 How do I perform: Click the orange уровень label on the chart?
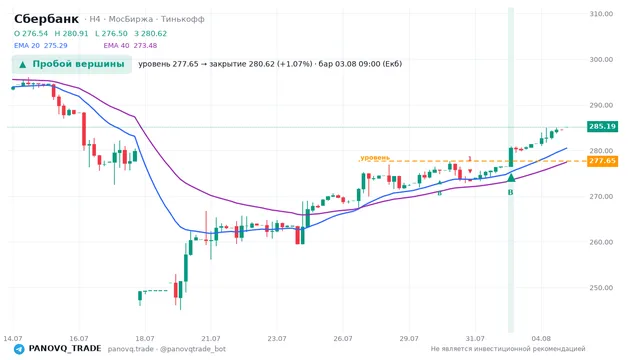point(375,158)
